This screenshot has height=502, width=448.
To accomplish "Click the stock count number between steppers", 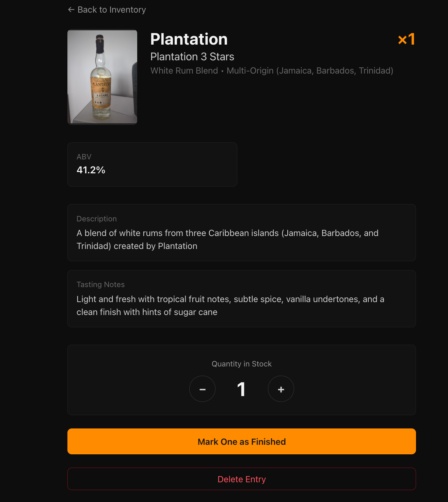I will [241, 389].
